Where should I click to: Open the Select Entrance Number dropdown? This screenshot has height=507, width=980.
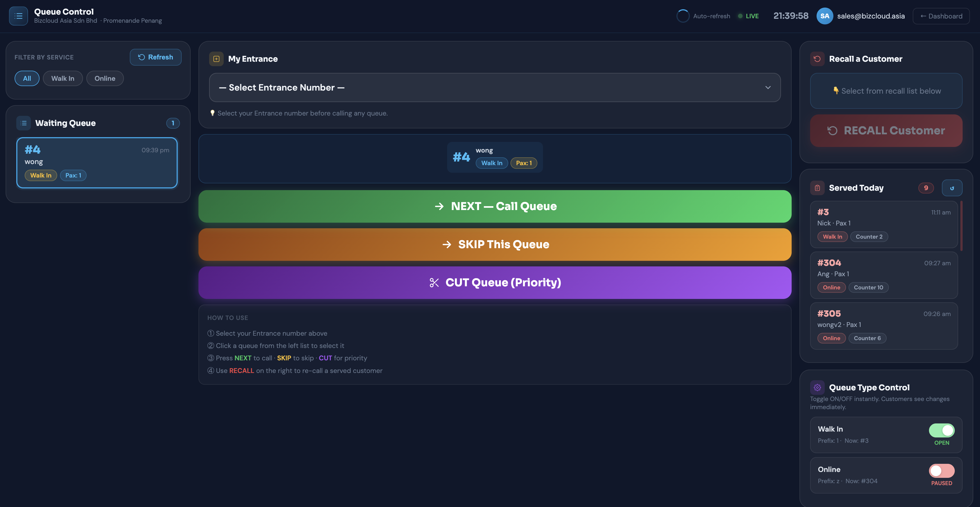[495, 87]
